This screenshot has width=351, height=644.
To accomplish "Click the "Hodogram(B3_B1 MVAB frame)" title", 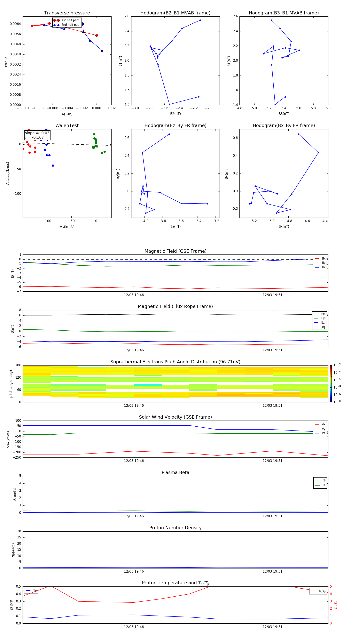I will (x=284, y=13).
